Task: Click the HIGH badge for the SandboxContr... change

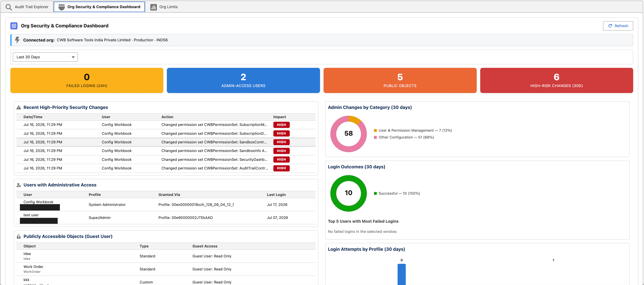Action: point(282,142)
